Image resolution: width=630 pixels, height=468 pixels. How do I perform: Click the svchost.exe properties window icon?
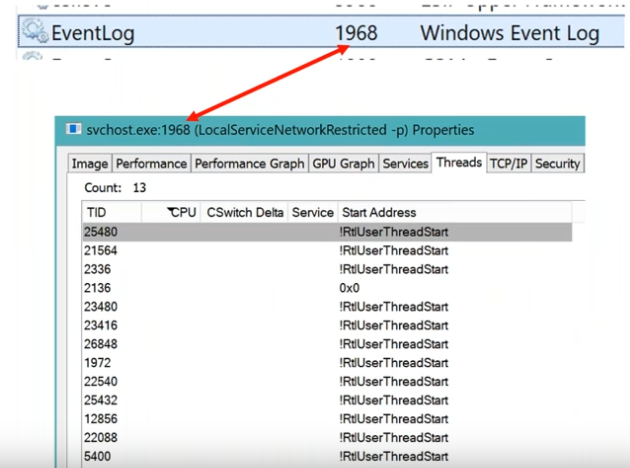tap(73, 129)
